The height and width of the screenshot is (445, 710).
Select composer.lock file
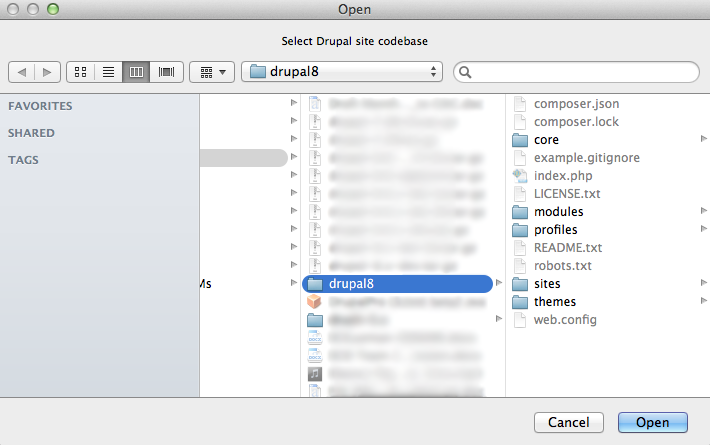(576, 122)
